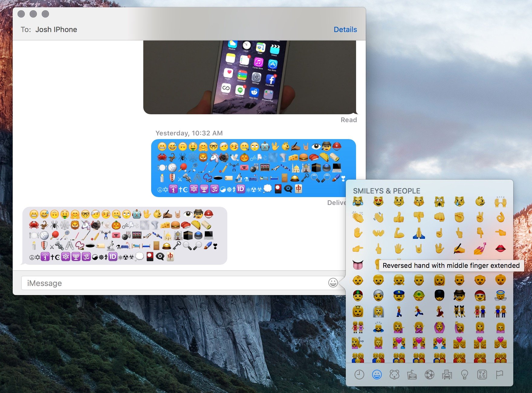Pick the middle finger emoji in picker
Screen dimensions: 532x393
[378, 248]
